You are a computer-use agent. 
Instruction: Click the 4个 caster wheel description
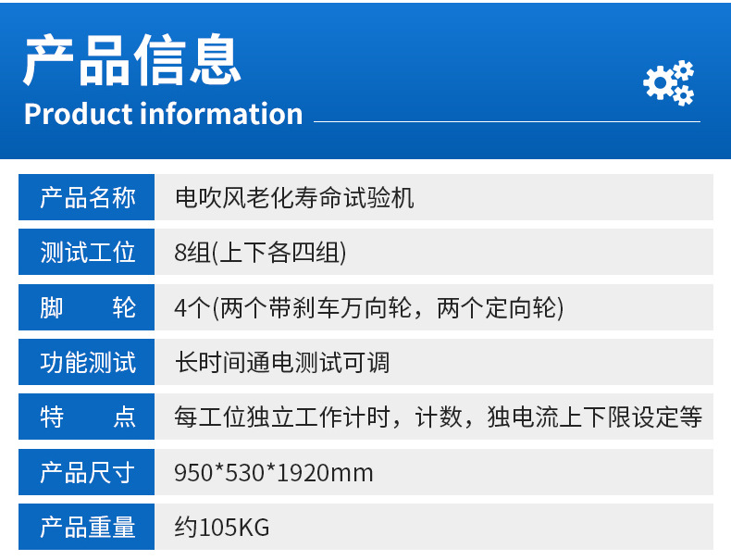point(368,307)
